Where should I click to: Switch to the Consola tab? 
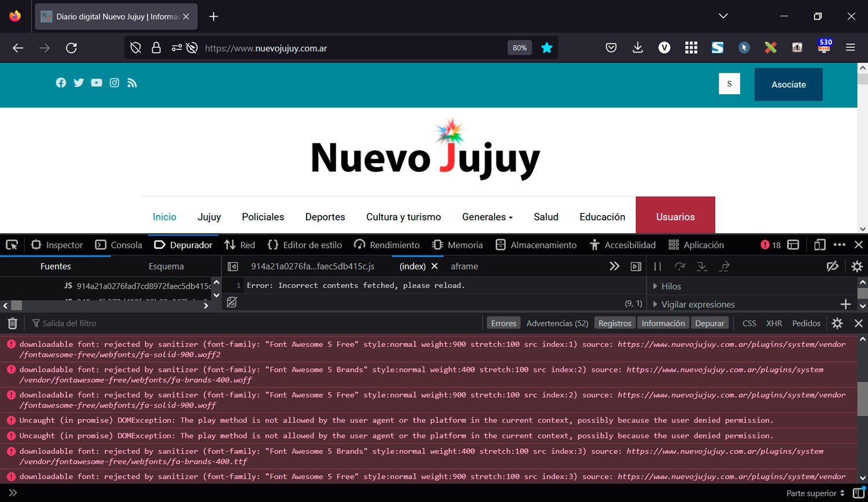click(x=119, y=245)
